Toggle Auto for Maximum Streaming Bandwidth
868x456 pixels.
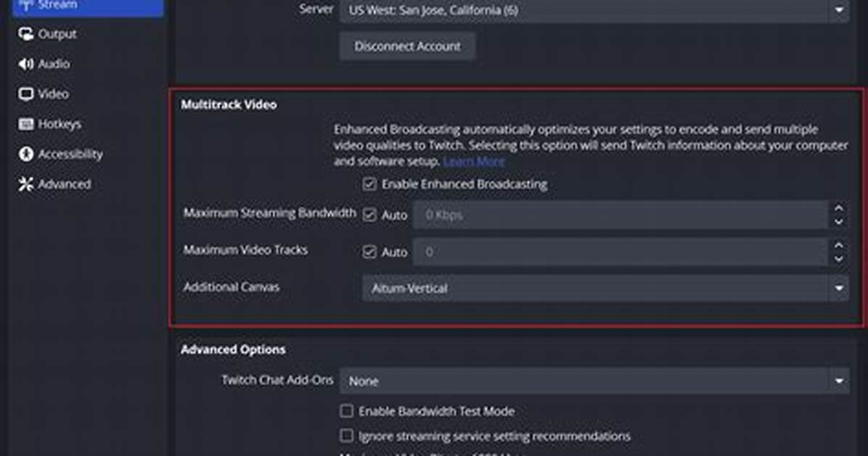point(369,215)
